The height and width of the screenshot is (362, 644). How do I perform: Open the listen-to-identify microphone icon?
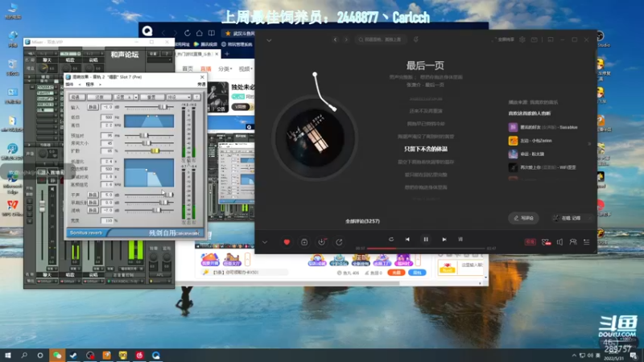(x=415, y=39)
